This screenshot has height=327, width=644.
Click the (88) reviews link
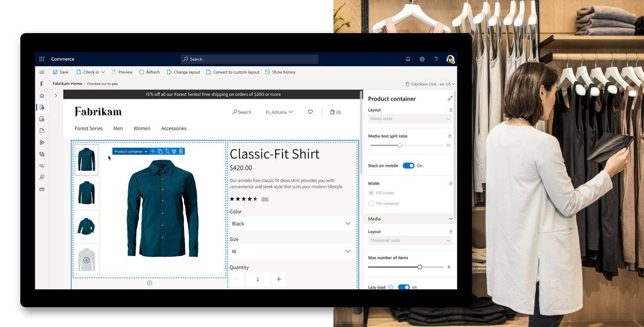click(265, 199)
